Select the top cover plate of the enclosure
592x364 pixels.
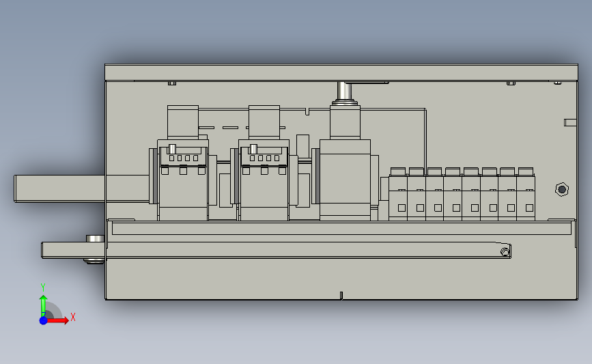click(x=341, y=72)
